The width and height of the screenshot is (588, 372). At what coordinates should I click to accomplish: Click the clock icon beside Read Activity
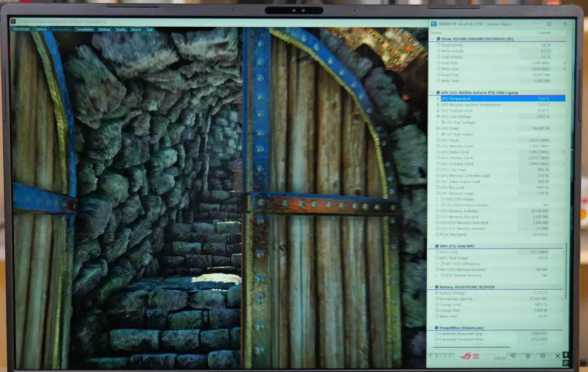coord(438,45)
